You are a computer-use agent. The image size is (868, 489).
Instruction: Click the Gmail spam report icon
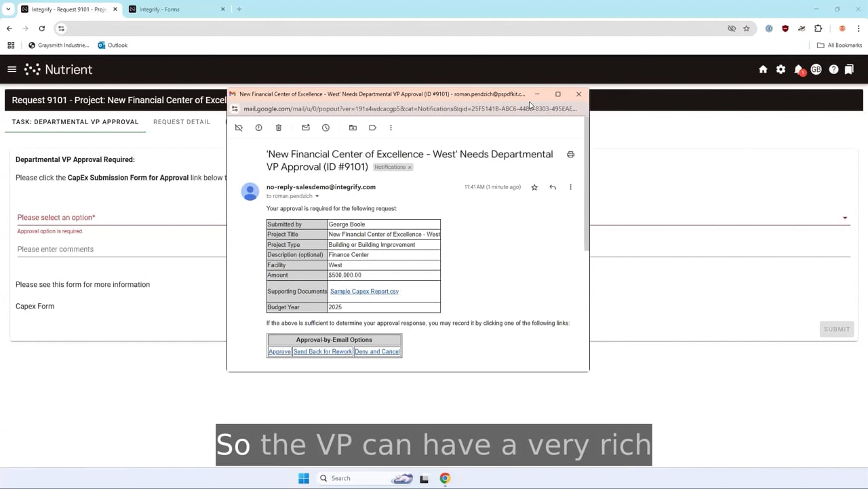[258, 128]
